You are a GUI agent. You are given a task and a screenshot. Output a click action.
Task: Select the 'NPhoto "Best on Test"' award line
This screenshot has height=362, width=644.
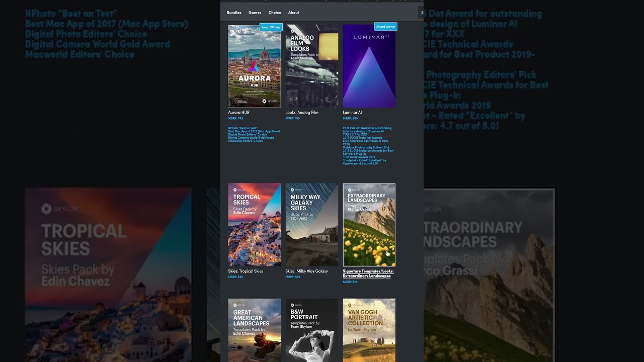click(x=243, y=128)
